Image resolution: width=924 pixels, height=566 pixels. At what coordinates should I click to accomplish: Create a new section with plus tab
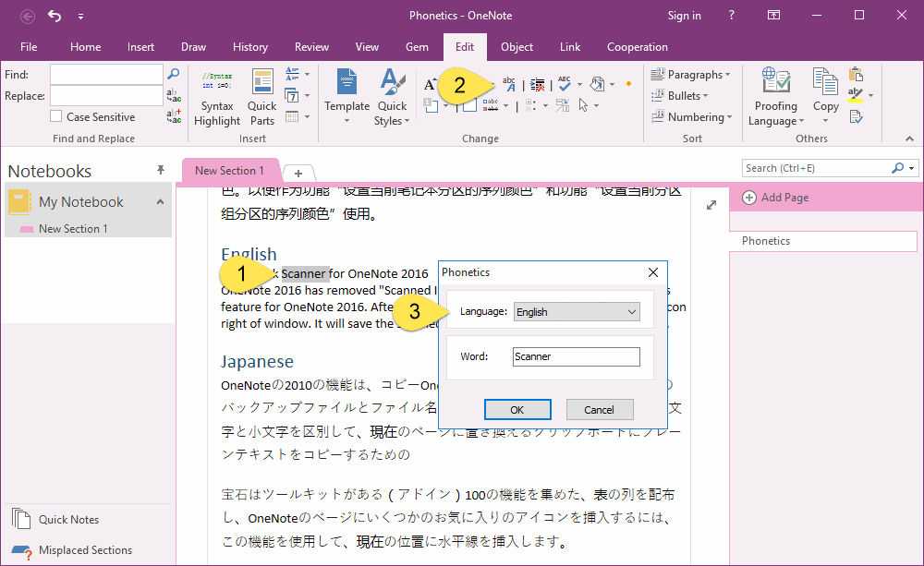coord(298,174)
